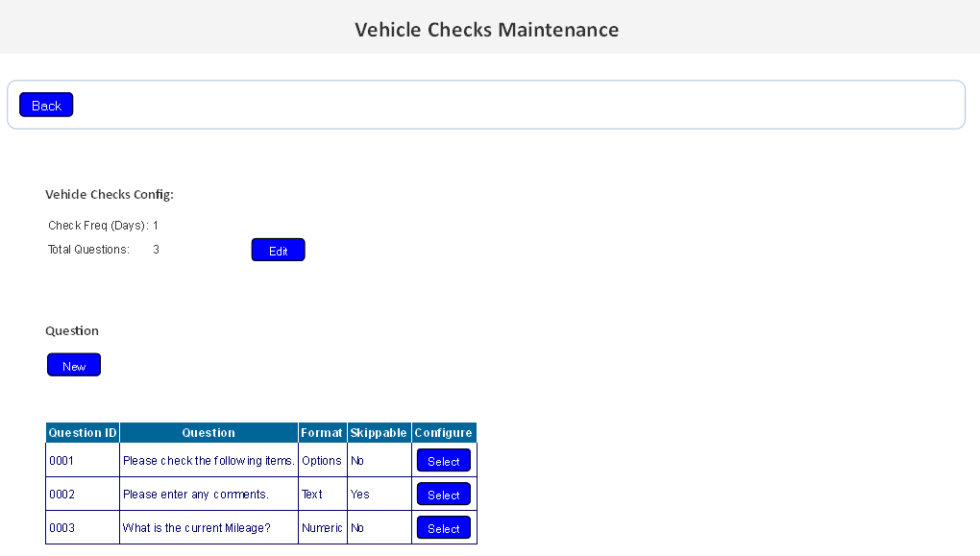Click the Total Questions value 3
Screen dimensions: 980x556
pos(157,250)
